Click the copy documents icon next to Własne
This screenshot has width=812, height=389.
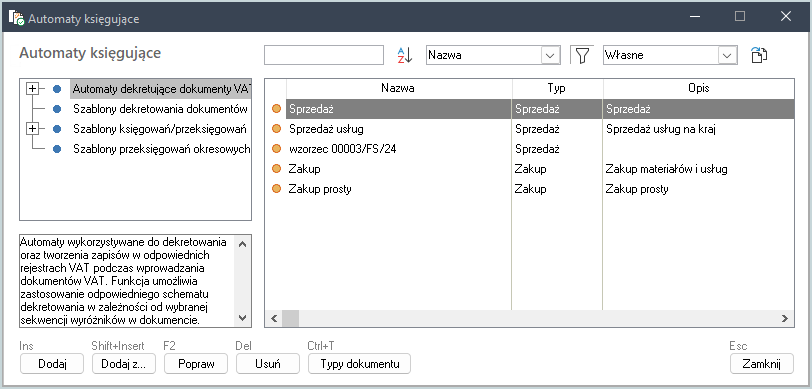(x=759, y=55)
